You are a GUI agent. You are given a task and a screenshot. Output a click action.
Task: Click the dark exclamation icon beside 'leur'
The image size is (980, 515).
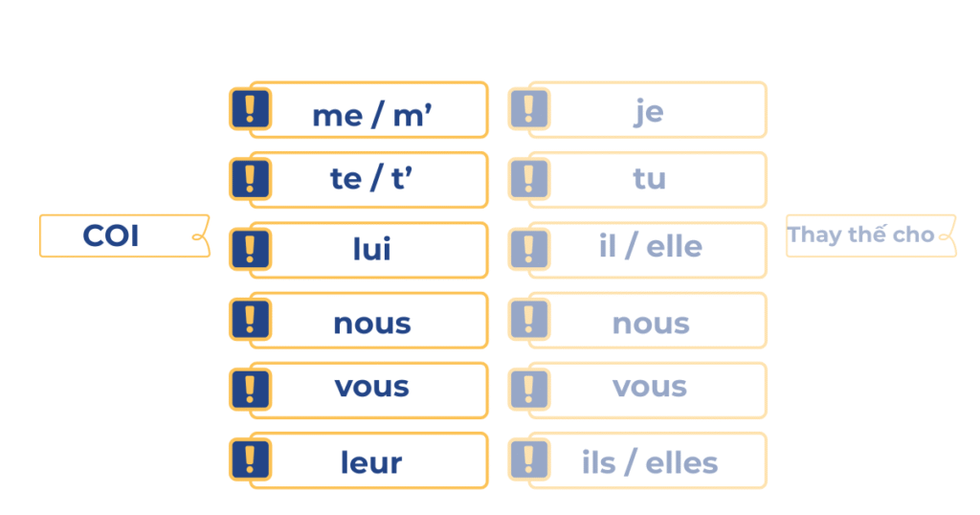point(250,459)
